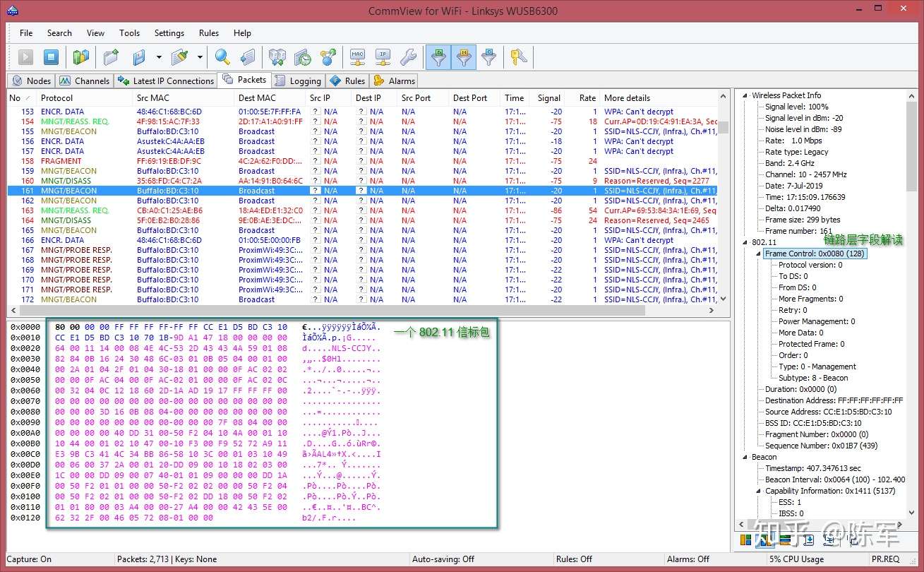
Task: Sort packets by the Signal column header
Action: coord(548,98)
